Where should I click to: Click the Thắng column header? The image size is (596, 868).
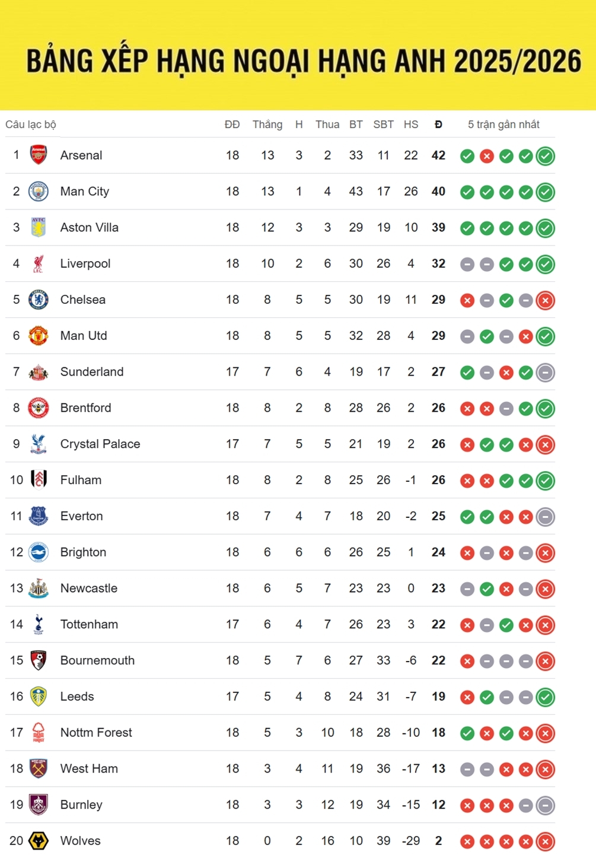click(267, 125)
